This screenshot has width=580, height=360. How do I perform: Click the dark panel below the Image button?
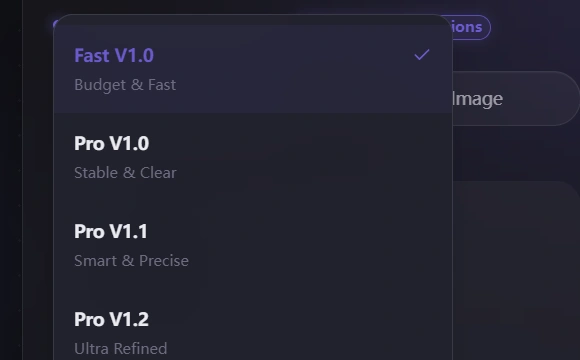click(x=516, y=270)
